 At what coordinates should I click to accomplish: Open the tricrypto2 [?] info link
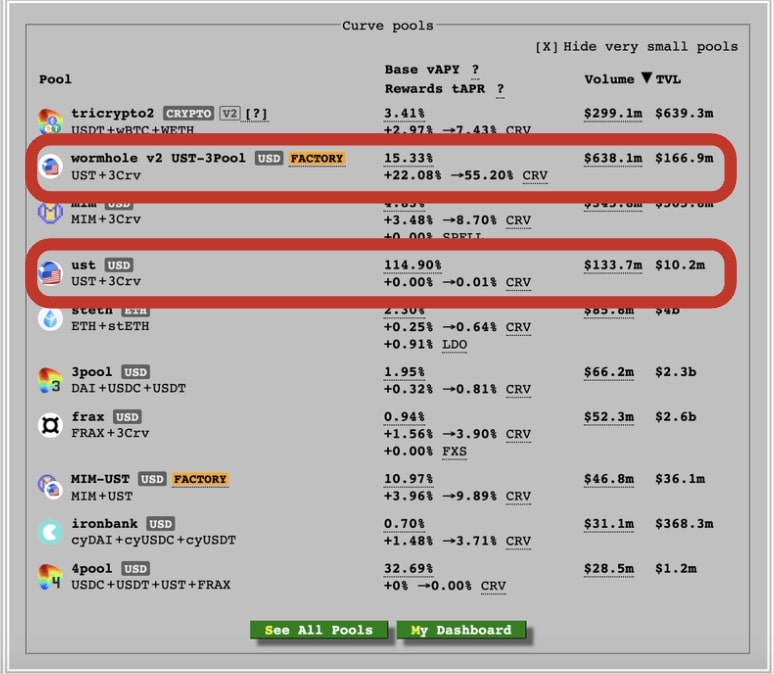257,114
